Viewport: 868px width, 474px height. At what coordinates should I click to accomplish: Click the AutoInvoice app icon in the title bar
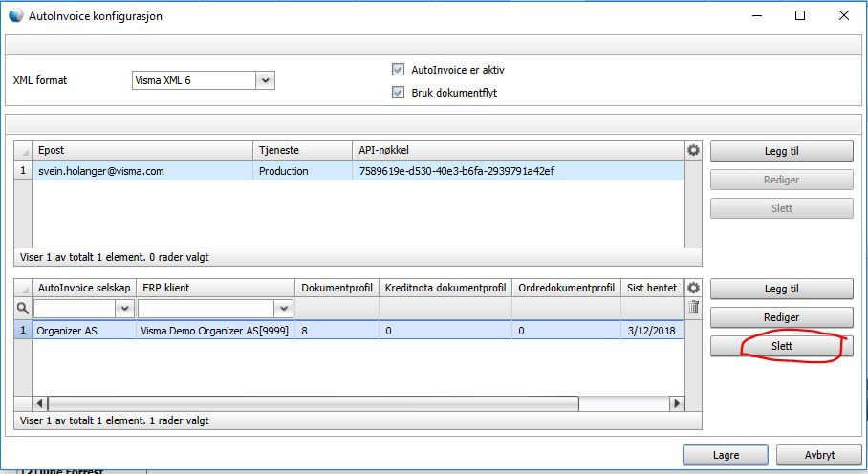point(16,15)
